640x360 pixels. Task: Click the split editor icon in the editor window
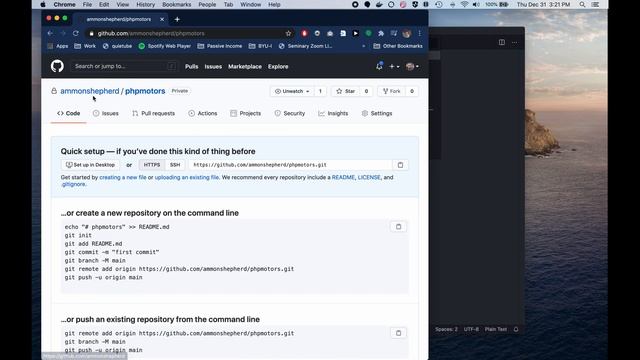[x=502, y=42]
